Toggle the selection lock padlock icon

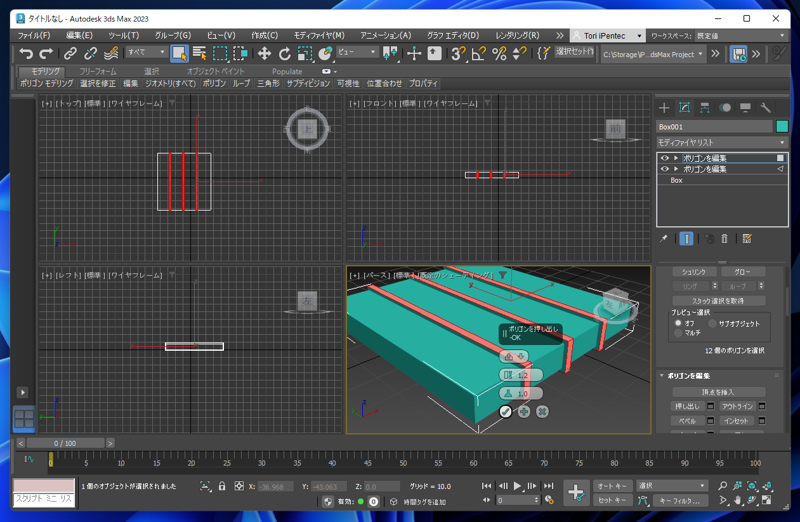point(222,486)
